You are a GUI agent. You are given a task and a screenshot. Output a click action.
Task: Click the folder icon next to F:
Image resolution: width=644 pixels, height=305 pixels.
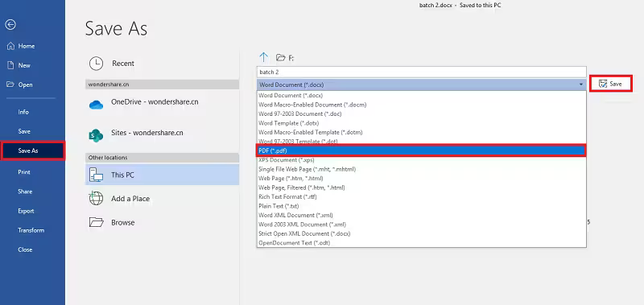point(280,57)
